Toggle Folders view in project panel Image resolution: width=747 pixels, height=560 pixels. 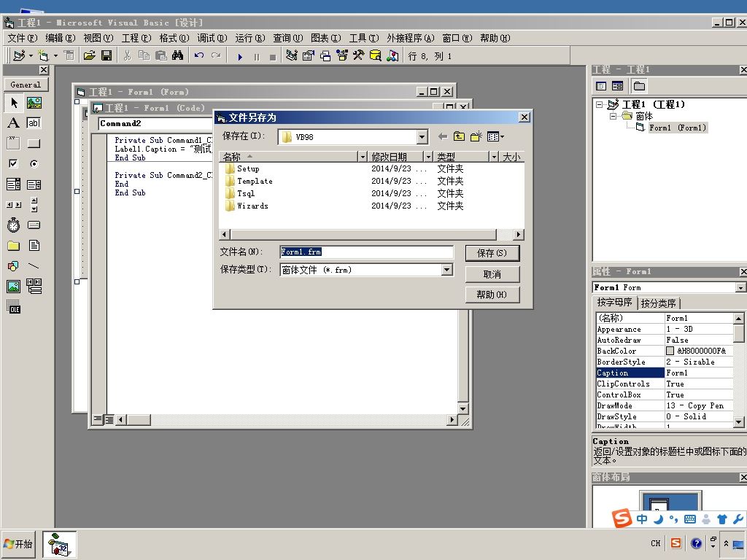(x=639, y=86)
